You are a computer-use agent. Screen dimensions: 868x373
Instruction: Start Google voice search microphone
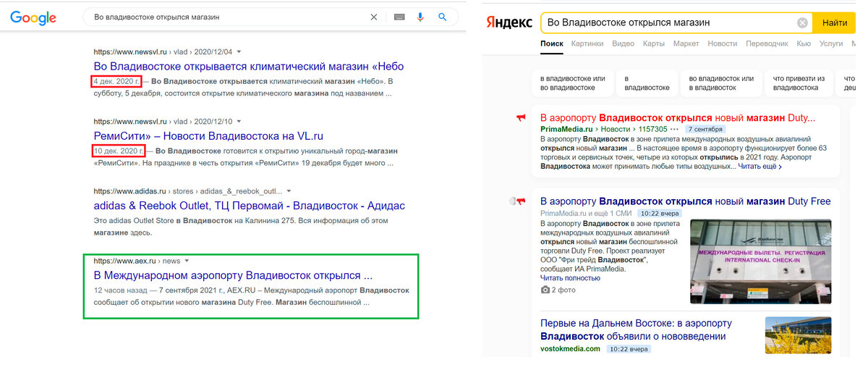click(420, 17)
